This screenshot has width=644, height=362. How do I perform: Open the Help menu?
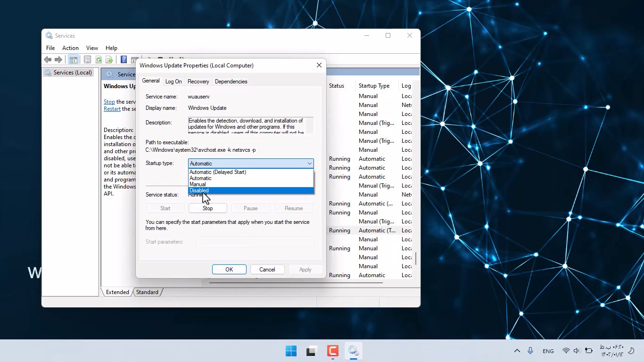(x=111, y=48)
